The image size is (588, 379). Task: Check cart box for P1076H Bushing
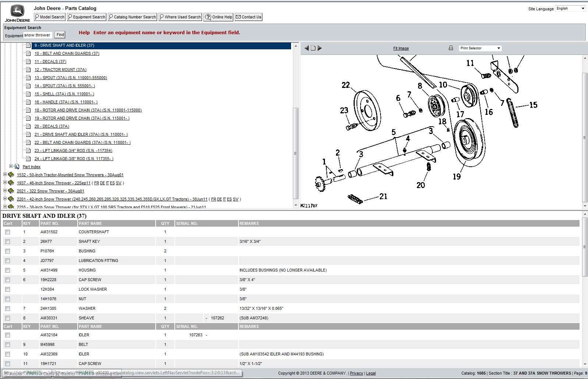(x=7, y=251)
